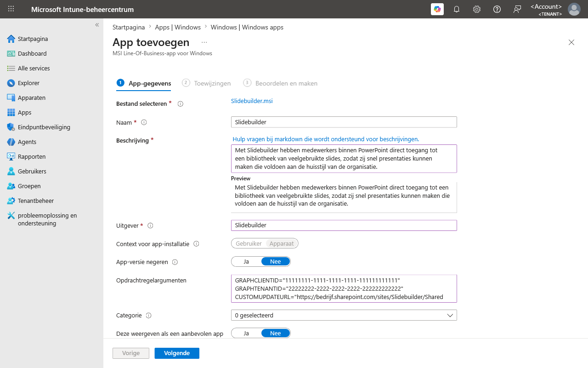The image size is (588, 368).
Task: Open the account avatar menu
Action: click(x=574, y=9)
